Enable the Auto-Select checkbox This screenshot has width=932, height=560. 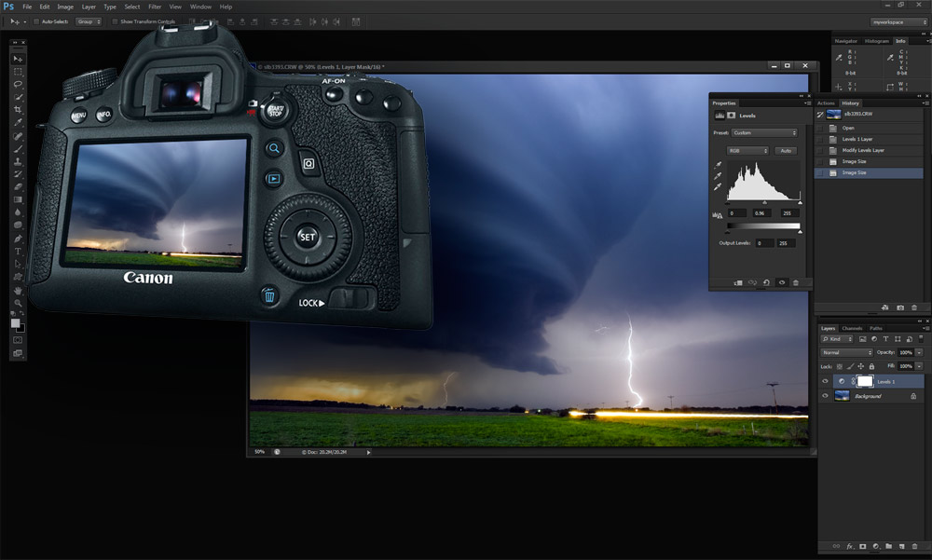(x=36, y=21)
